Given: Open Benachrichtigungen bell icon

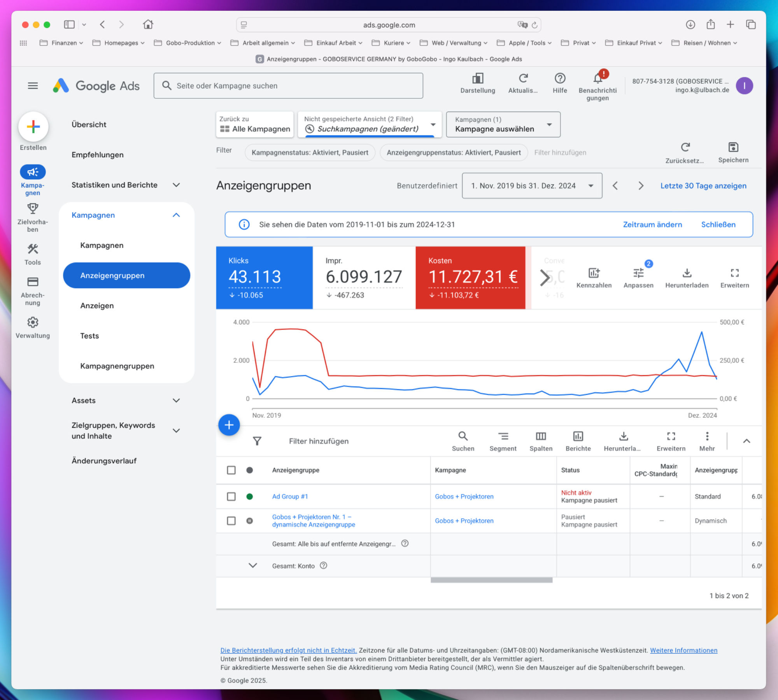Looking at the screenshot, I should pyautogui.click(x=598, y=79).
